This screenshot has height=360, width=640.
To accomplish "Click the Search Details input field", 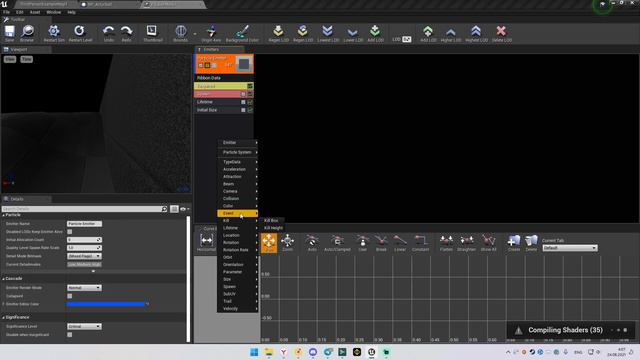I will 82,209.
